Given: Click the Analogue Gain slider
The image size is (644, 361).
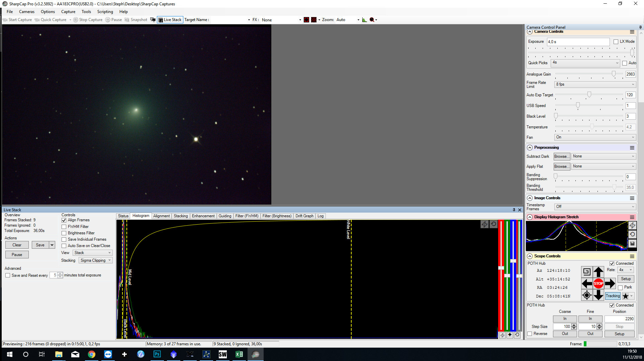Looking at the screenshot, I should click(614, 74).
